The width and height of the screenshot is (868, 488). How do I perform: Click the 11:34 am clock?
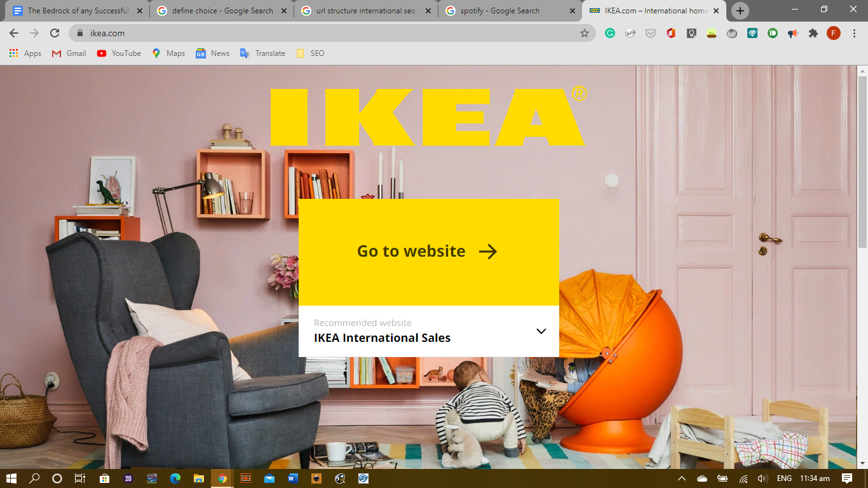(x=815, y=478)
